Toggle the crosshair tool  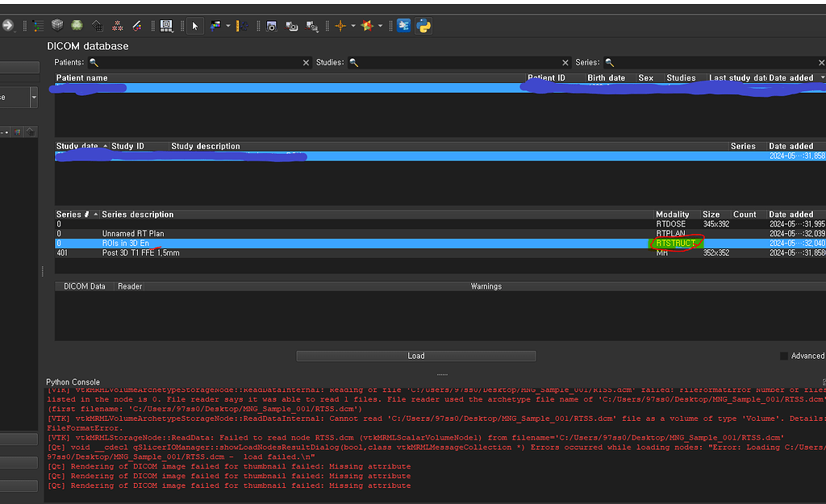click(x=340, y=25)
